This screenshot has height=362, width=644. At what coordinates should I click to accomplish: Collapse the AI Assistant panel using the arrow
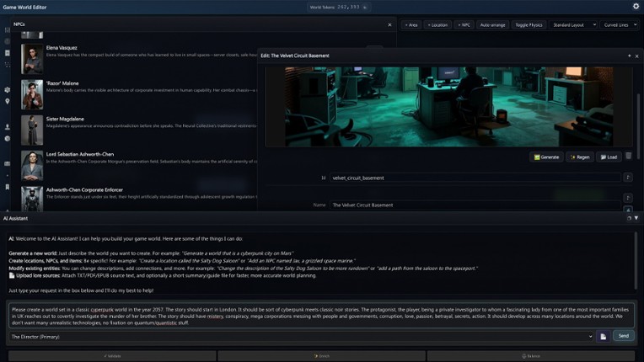[636, 218]
